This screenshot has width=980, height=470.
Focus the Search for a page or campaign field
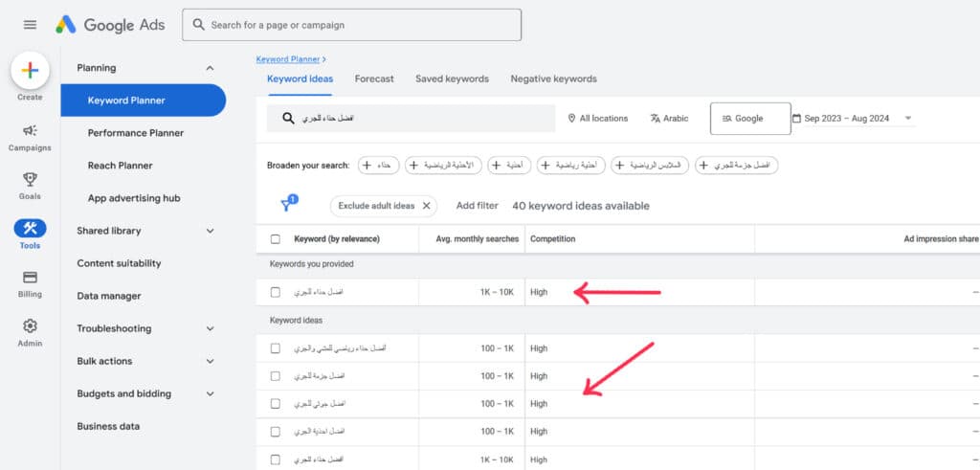(352, 25)
